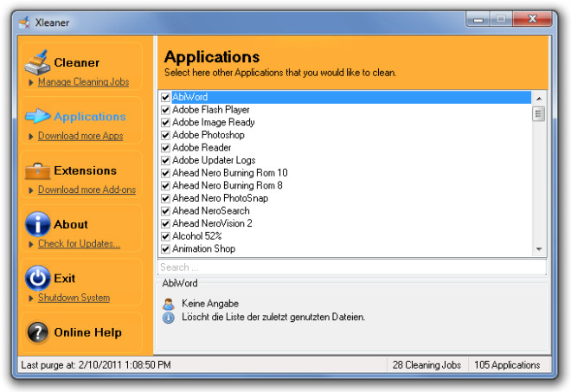Click the arrow before Manage Cleaning Jobs

tap(31, 83)
